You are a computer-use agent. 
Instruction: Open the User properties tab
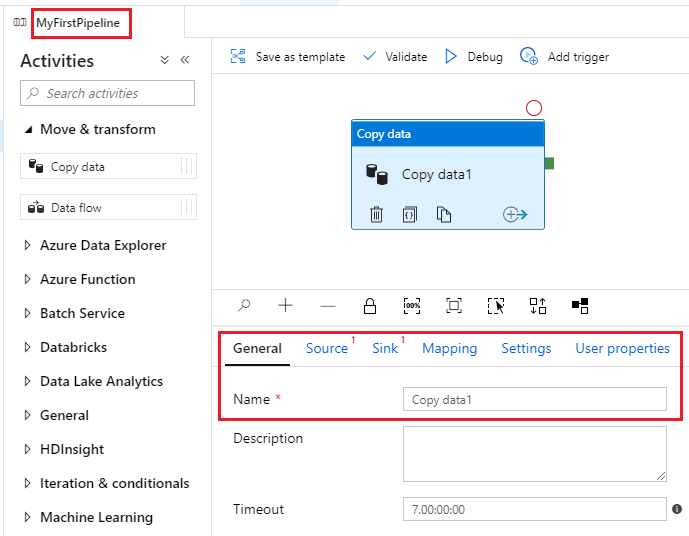click(x=622, y=349)
